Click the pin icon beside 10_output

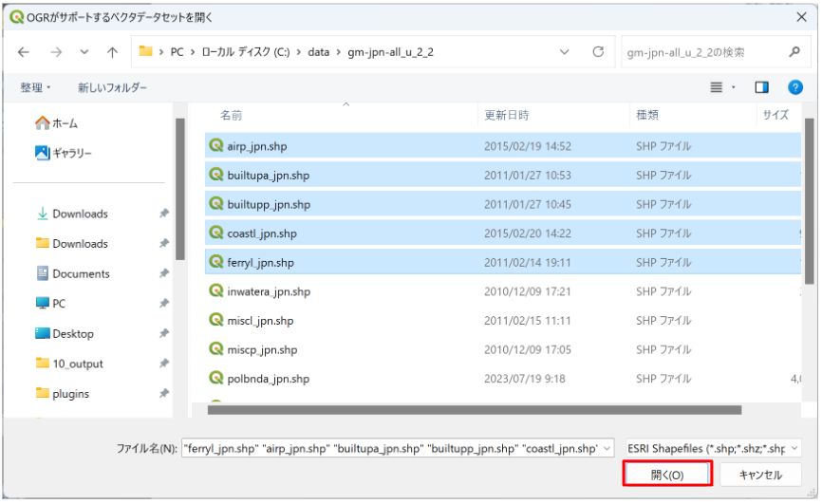click(164, 363)
